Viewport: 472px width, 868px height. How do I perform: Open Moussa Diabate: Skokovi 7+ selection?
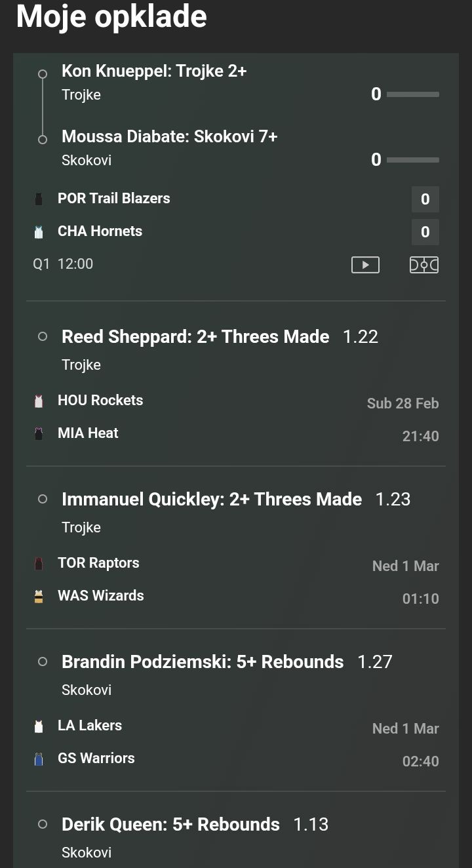coord(169,136)
